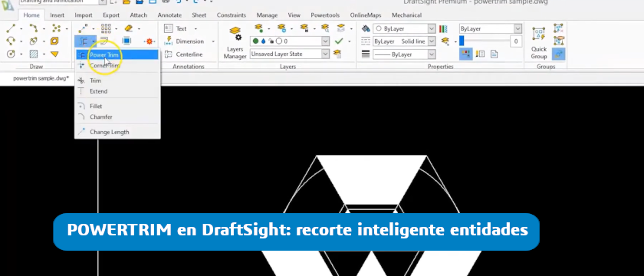
Task: Click the colored stripes icon beside color dropdown
Action: tap(443, 29)
